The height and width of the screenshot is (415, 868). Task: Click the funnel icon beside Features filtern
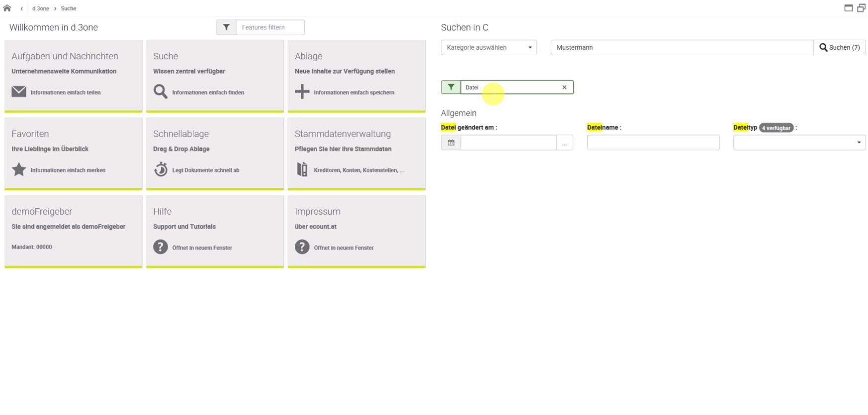[x=226, y=27]
